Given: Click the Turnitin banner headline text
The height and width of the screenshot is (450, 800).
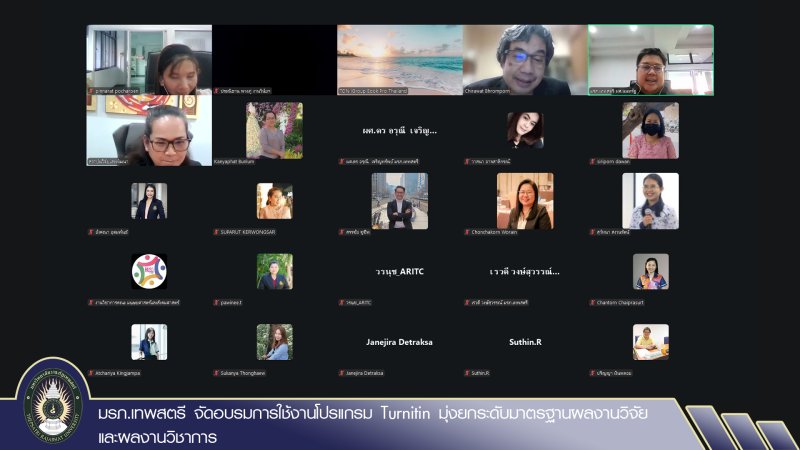Looking at the screenshot, I should click(x=373, y=424).
